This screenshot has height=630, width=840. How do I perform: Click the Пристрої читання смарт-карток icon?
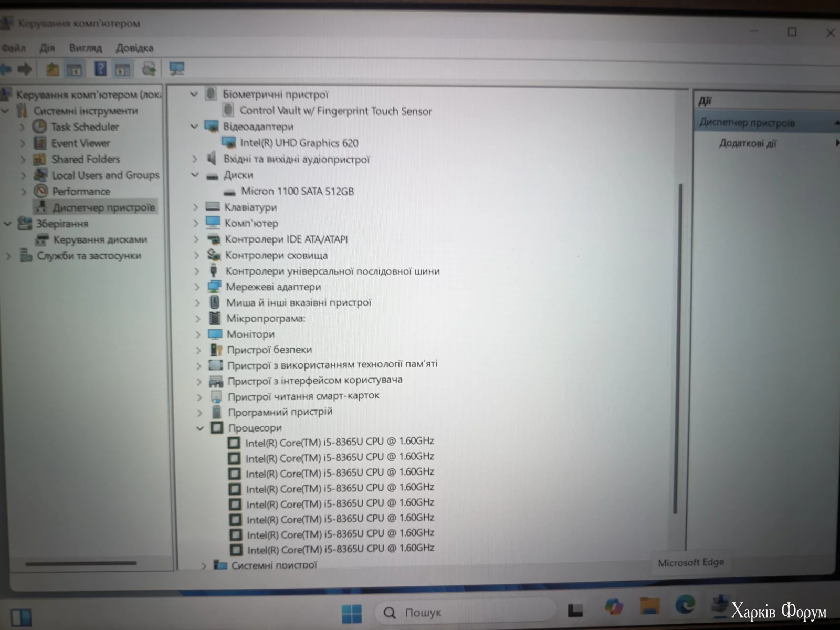point(216,397)
